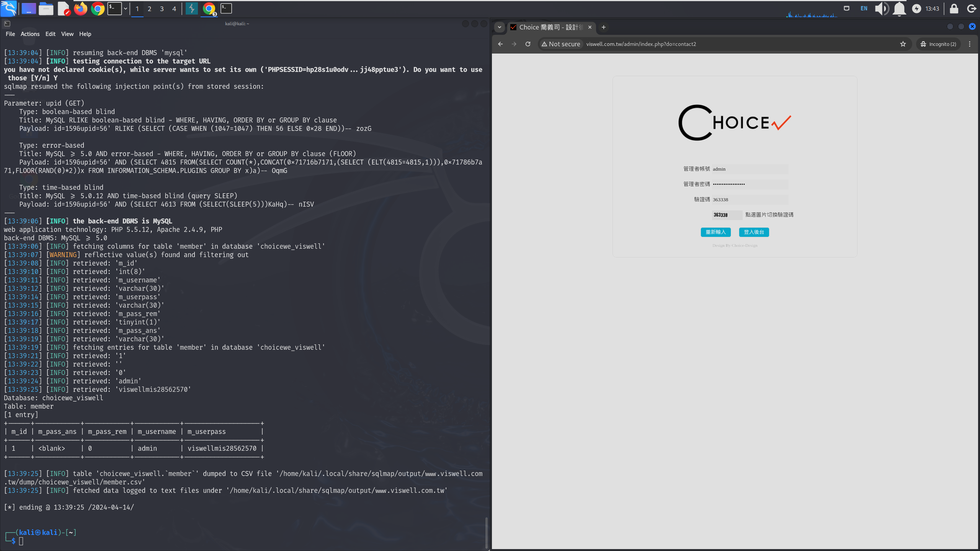Lock the screen with the padlock icon

point(954,8)
